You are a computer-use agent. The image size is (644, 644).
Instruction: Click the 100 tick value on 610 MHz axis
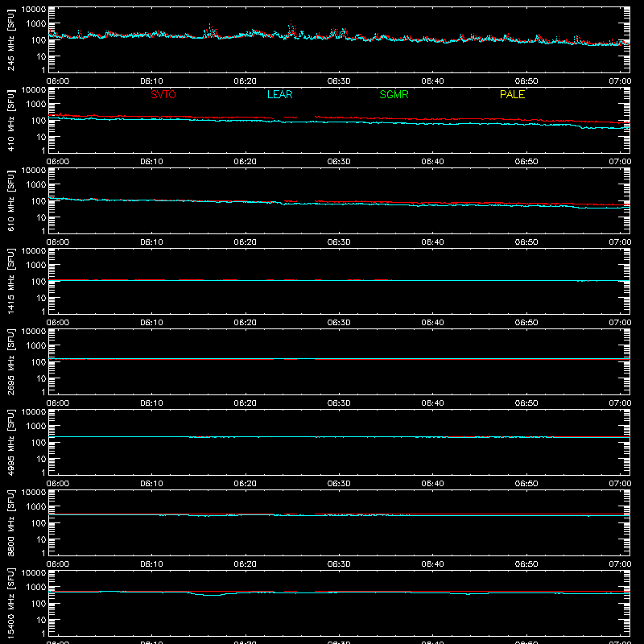(39, 201)
